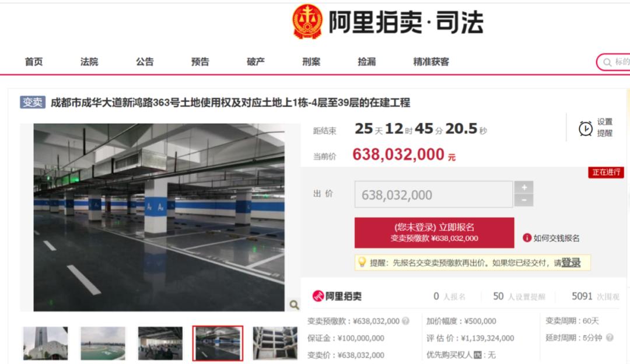This screenshot has width=630, height=364.
Task: Click the Ali Auction judicial emblem logo
Action: (x=307, y=22)
